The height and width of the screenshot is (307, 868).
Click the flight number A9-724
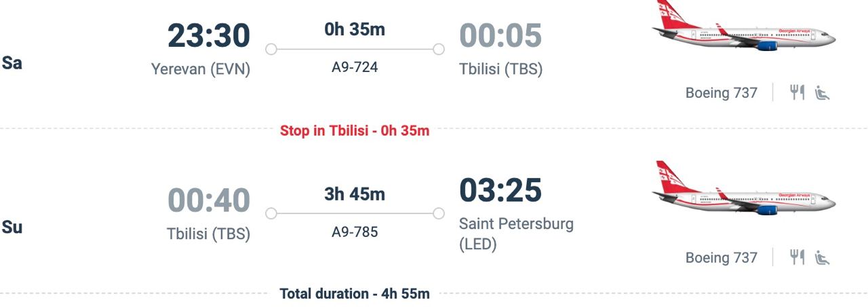coord(355,67)
